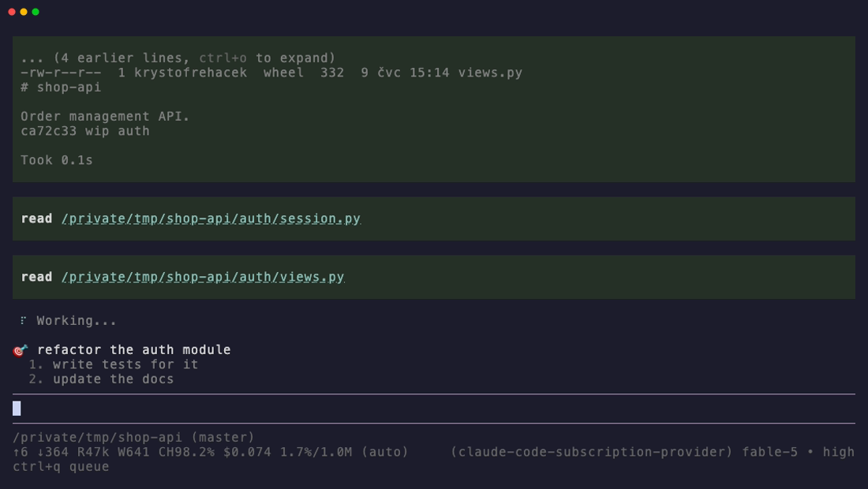Maximize the terminal with green button
The width and height of the screenshot is (868, 489).
[36, 12]
